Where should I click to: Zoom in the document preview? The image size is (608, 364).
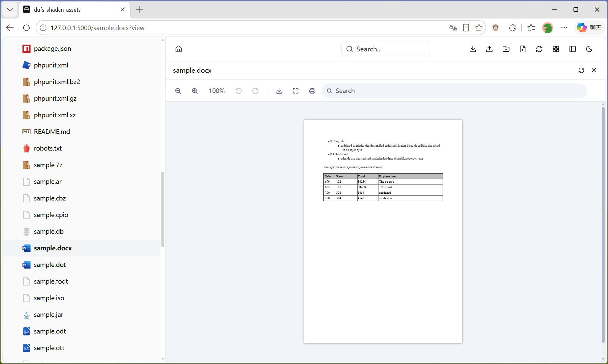point(195,91)
